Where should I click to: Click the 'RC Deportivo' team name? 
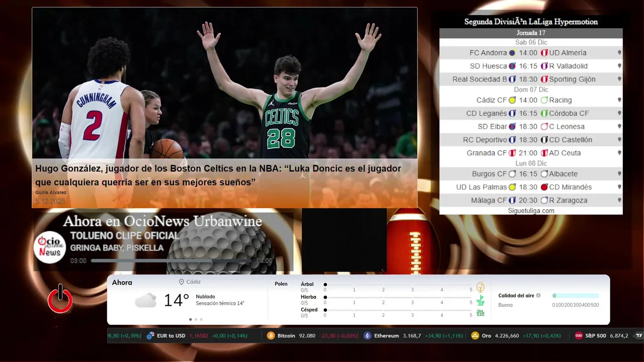click(x=485, y=140)
